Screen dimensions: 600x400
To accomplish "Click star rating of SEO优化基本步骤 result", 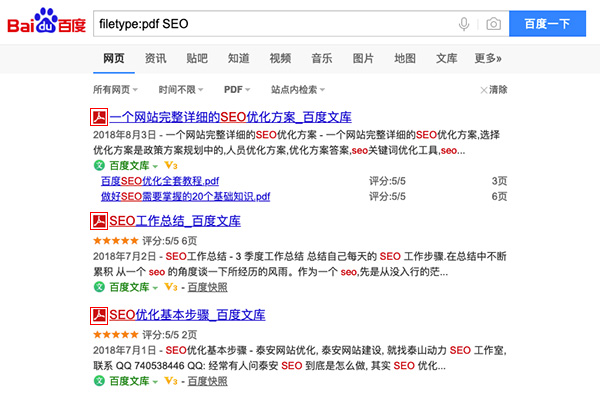I will point(116,335).
